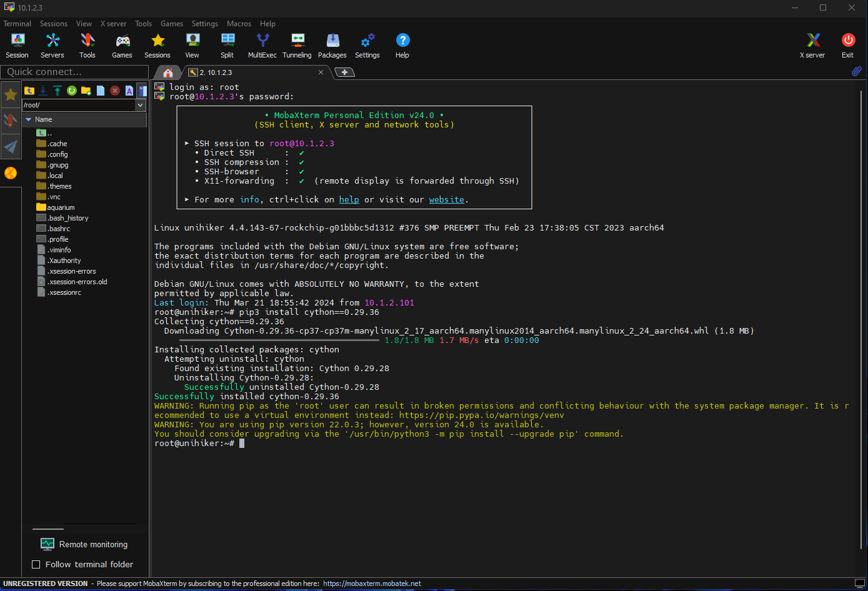This screenshot has height=591, width=868.
Task: Open the mobaxterm.mobatek.net link
Action: pyautogui.click(x=372, y=584)
